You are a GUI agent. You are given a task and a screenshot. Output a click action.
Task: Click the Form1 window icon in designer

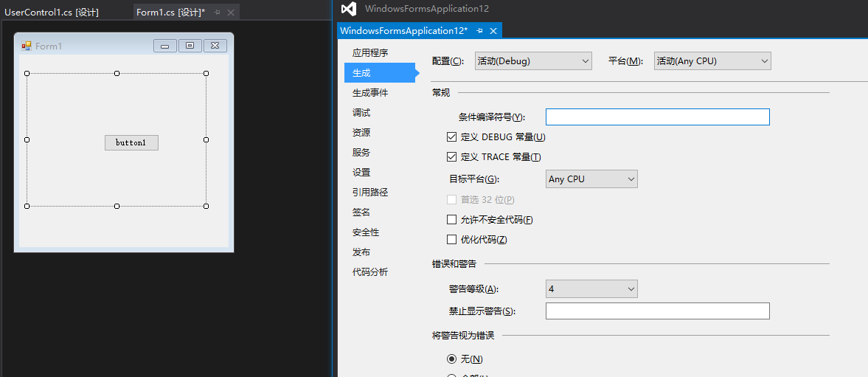click(x=26, y=46)
